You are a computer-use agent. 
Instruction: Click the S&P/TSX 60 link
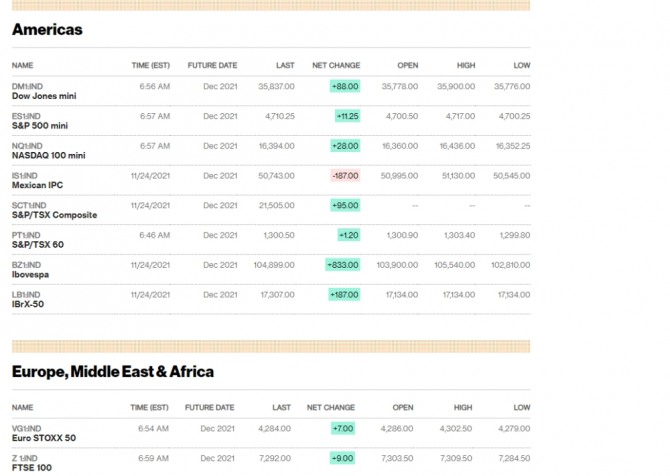tap(37, 244)
